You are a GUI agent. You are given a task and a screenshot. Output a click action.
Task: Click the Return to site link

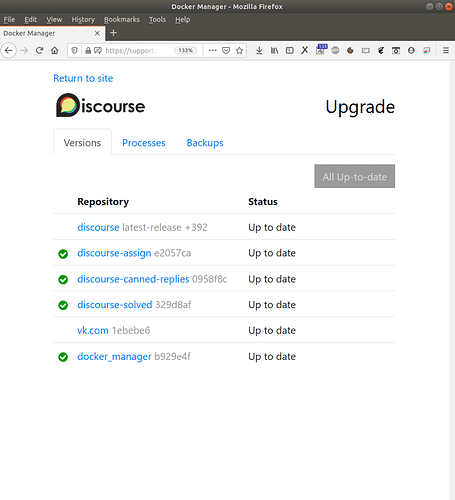pyautogui.click(x=83, y=78)
